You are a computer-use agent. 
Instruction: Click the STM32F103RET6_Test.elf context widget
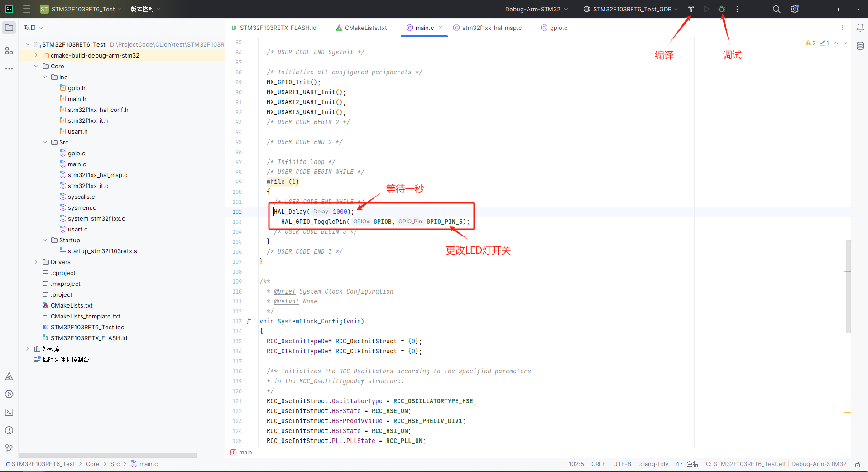tap(776, 464)
